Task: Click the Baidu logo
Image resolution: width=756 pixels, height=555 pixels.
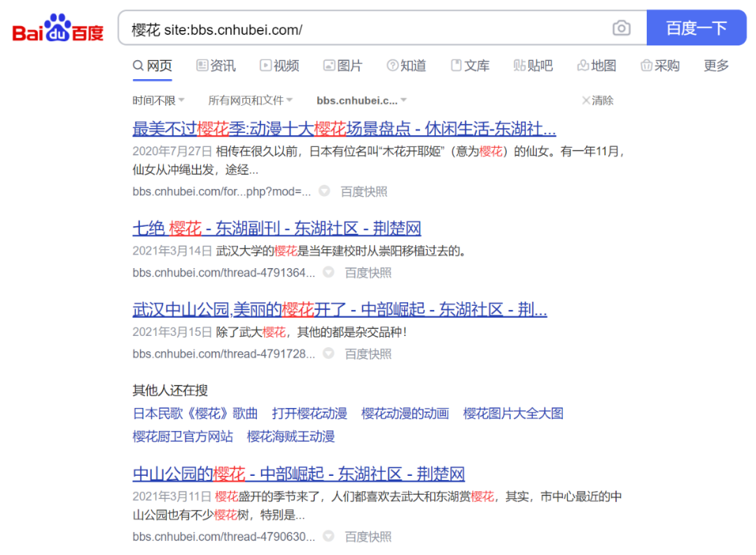Action: [x=58, y=28]
